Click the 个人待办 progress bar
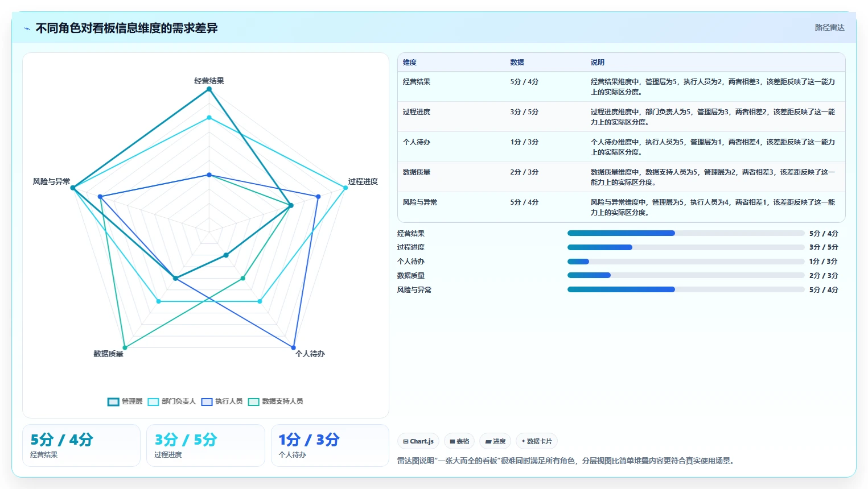The height and width of the screenshot is (489, 868). [686, 262]
